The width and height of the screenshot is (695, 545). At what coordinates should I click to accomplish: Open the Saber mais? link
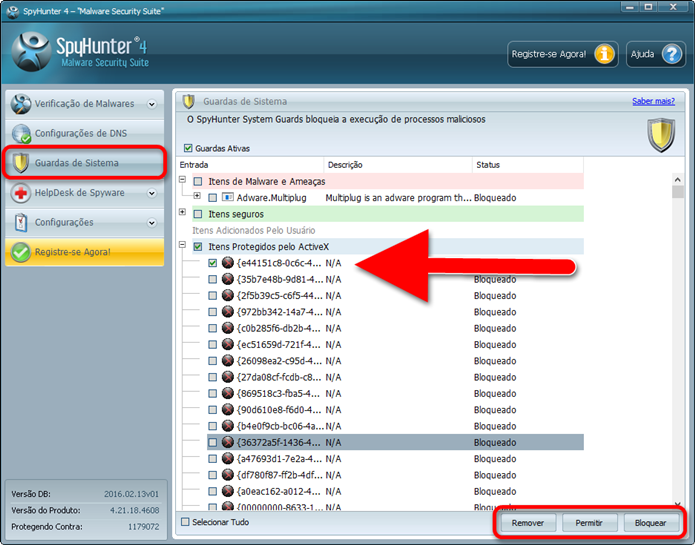pos(654,101)
